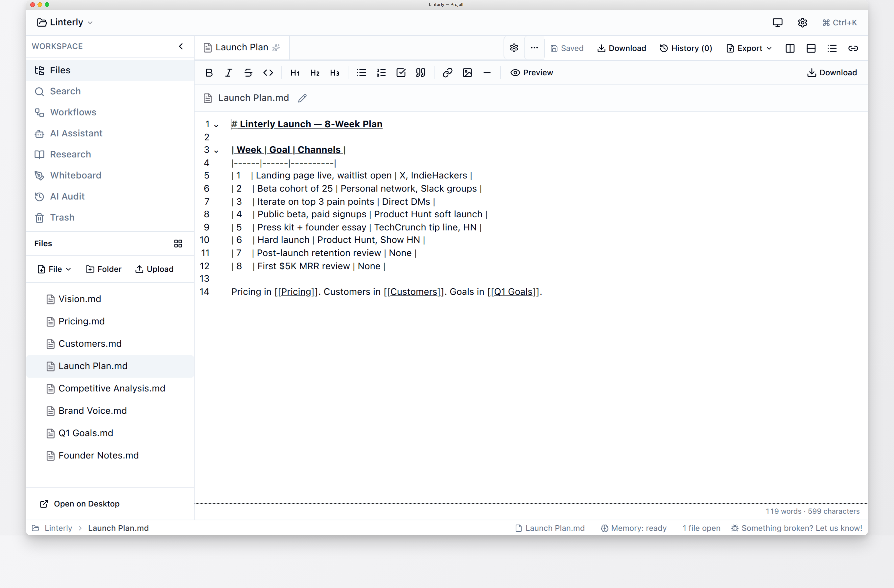The width and height of the screenshot is (894, 588).
Task: Follow the [[Customers]] wiki link
Action: pyautogui.click(x=414, y=292)
